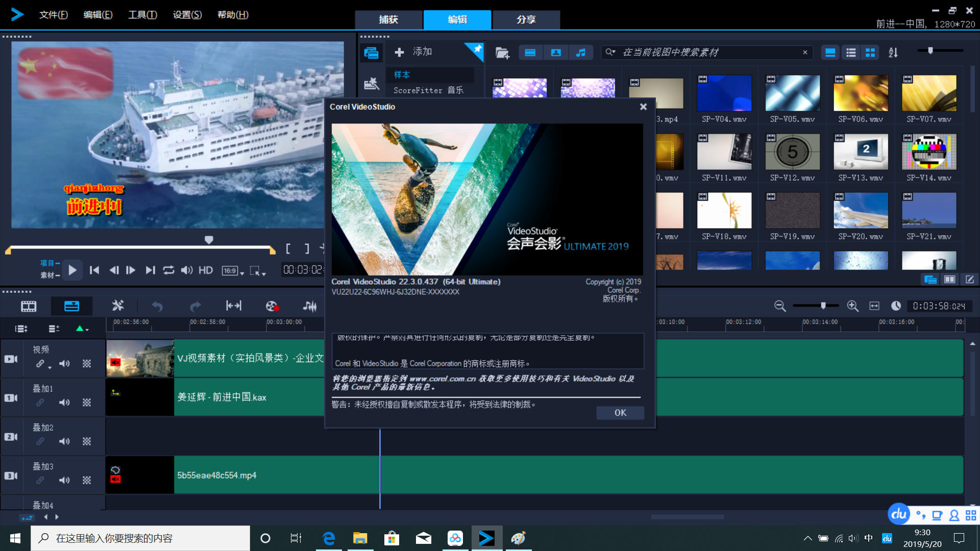Open the instant project panel icon
The image size is (980, 551).
[x=371, y=83]
